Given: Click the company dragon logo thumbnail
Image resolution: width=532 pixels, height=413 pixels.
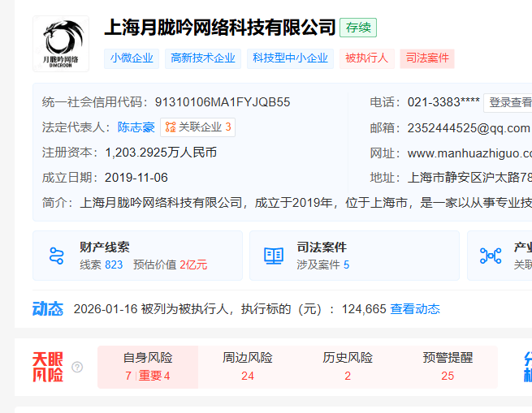Looking at the screenshot, I should pos(61,44).
